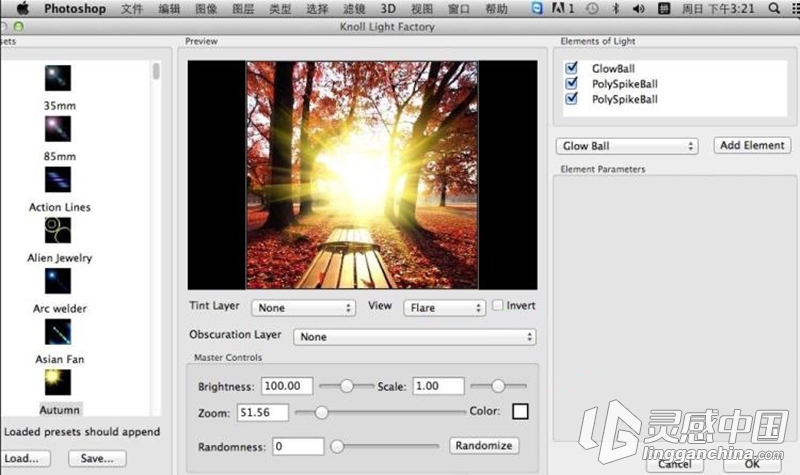Open the 窗口 menu
The height and width of the screenshot is (475, 800).
(x=459, y=8)
